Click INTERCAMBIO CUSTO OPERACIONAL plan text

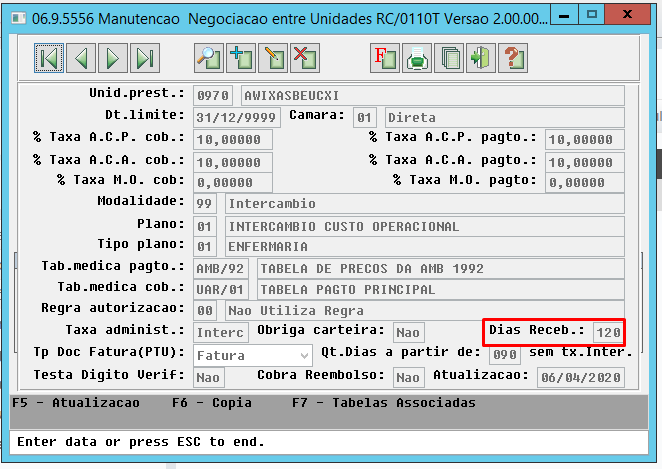(344, 227)
